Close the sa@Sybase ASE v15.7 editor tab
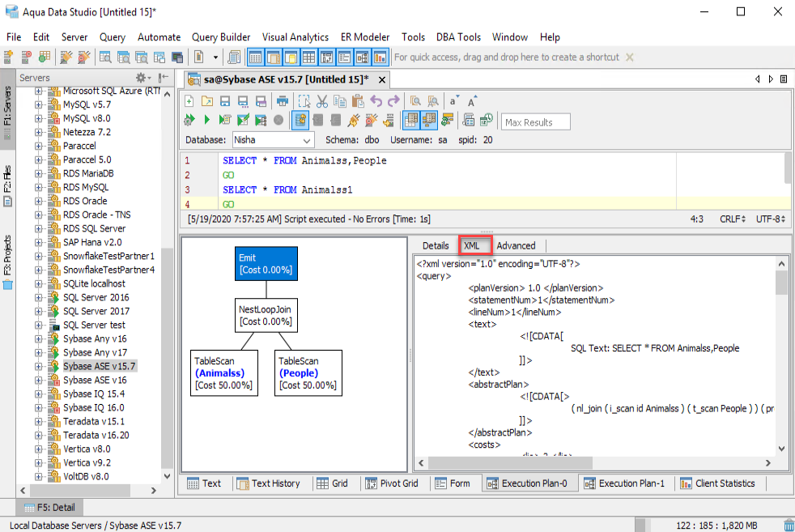 [x=382, y=79]
